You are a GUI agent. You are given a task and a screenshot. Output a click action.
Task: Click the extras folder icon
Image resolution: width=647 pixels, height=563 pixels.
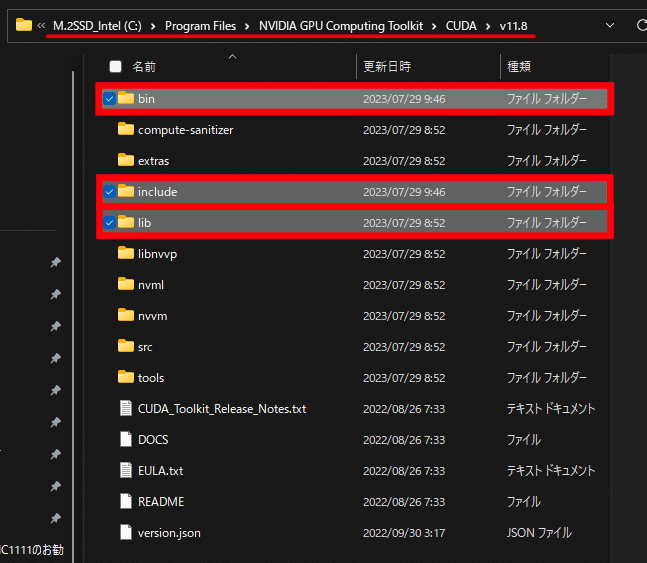126,160
